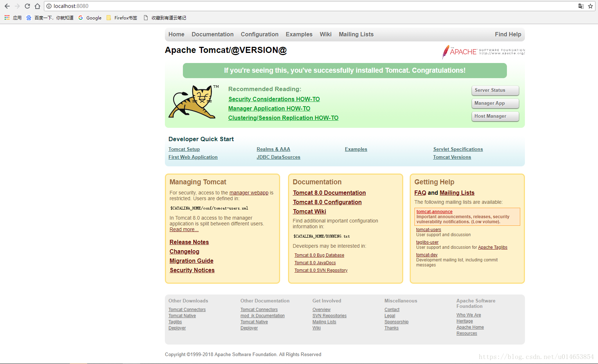
Task: Open Examples link under Developer Quick Start
Action: 356,149
